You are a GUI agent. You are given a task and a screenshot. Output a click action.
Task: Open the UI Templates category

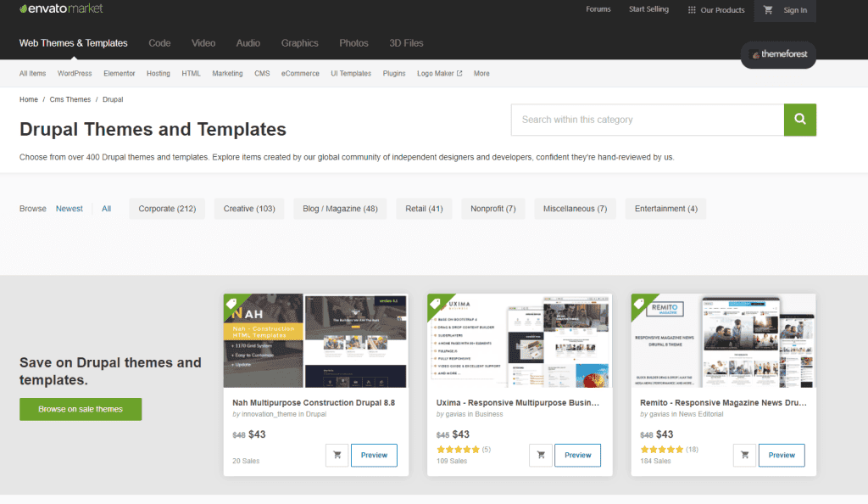351,74
